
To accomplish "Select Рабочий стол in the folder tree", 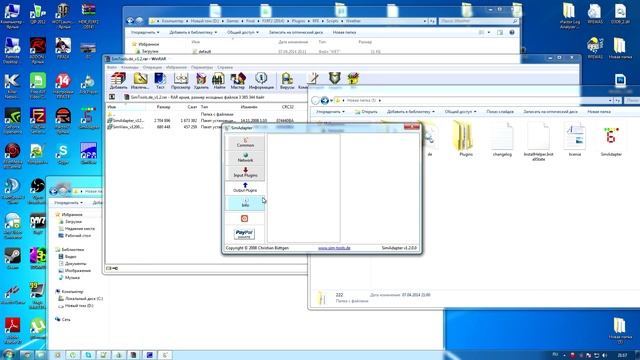I will 74,236.
